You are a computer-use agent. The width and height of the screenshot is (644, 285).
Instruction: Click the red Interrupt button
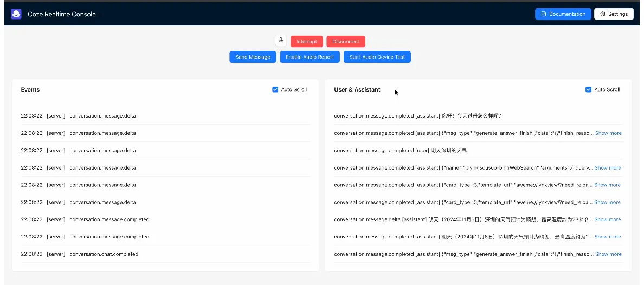pos(307,42)
